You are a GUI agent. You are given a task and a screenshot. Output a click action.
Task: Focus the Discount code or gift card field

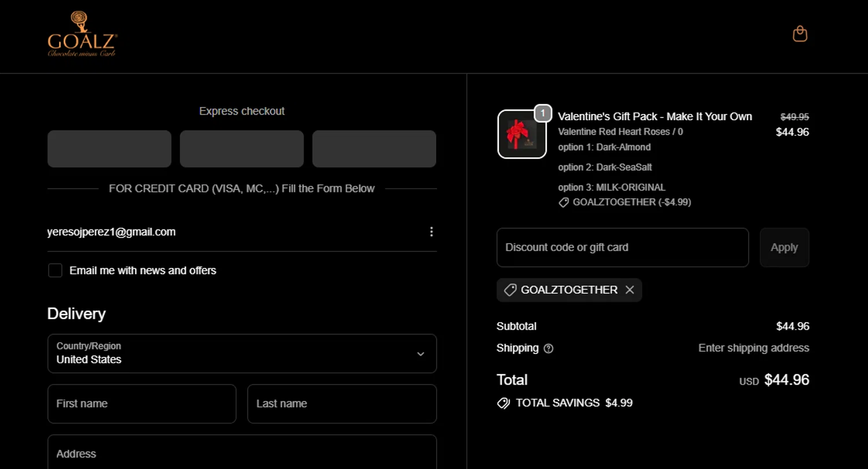(623, 248)
